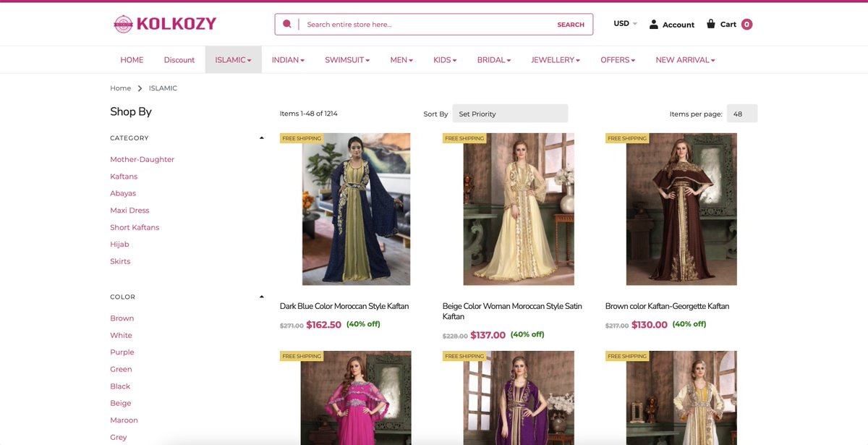
Task: Filter by Abayas category
Action: click(123, 193)
